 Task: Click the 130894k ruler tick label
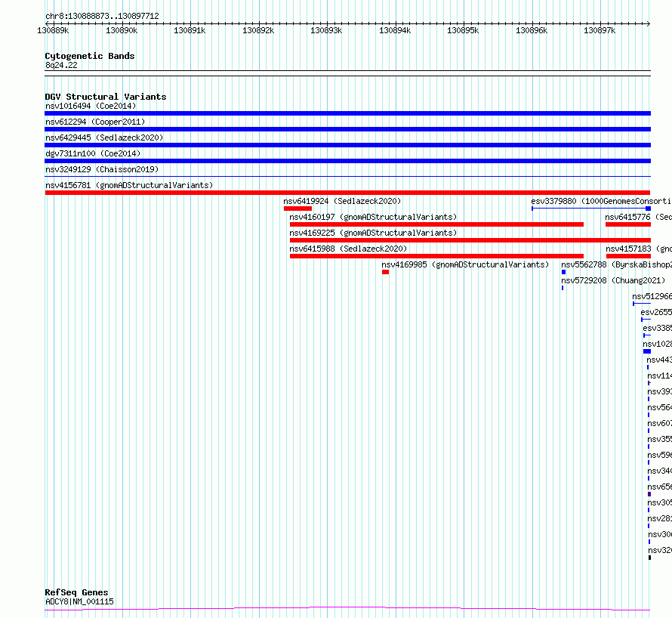pyautogui.click(x=395, y=30)
